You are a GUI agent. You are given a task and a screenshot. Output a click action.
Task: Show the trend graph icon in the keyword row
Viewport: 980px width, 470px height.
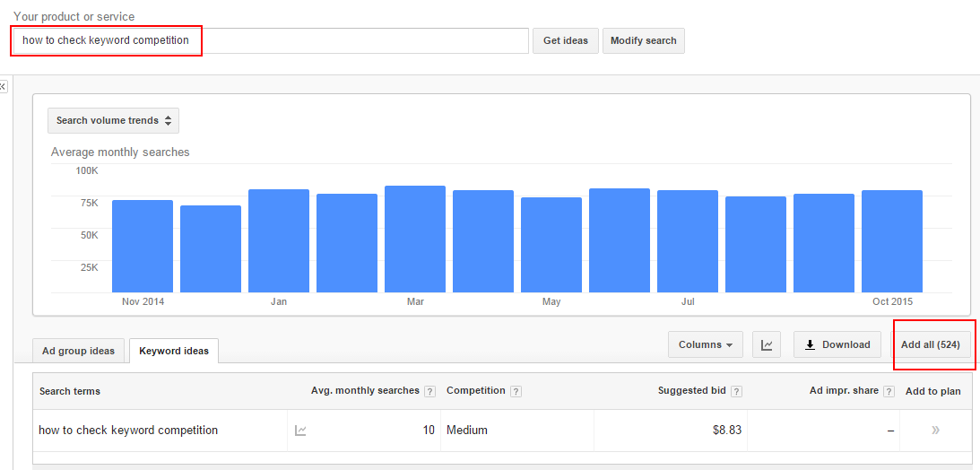(x=300, y=431)
